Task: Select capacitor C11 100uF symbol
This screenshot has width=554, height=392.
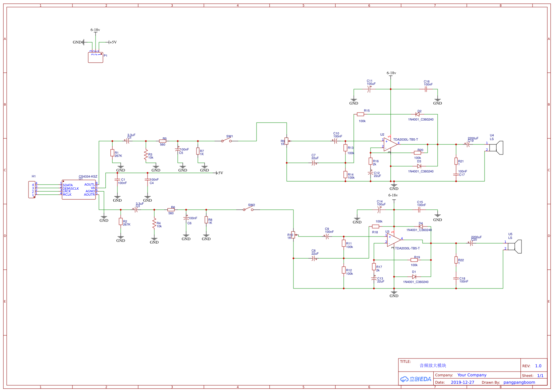Action: [369, 89]
